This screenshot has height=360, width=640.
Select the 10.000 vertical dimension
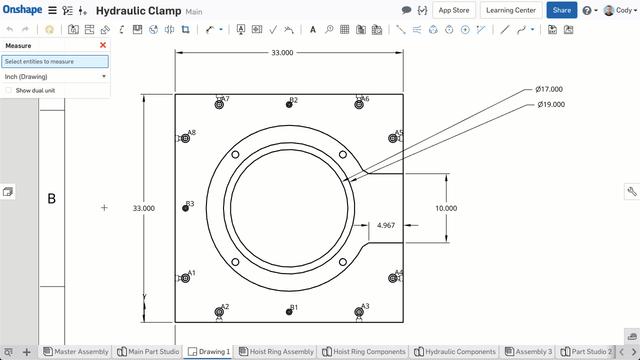pyautogui.click(x=446, y=208)
